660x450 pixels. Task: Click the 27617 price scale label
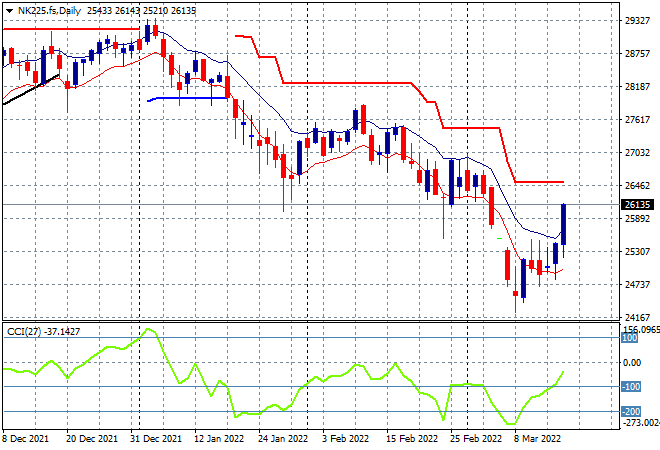tap(637, 120)
